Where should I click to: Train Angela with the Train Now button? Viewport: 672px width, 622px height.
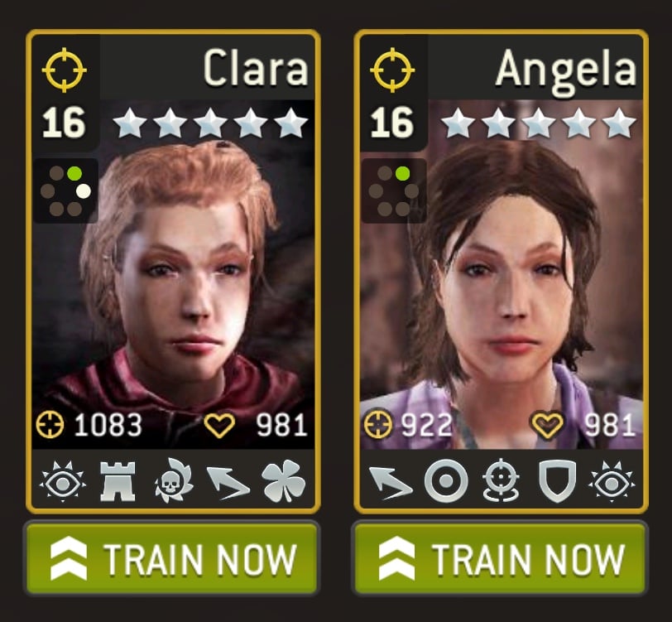[x=500, y=557]
